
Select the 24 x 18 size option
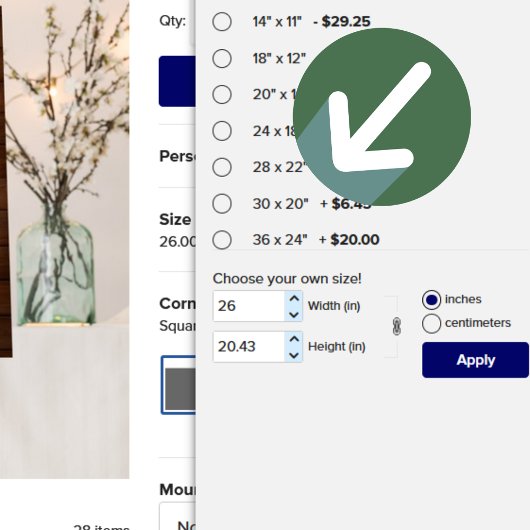click(222, 131)
